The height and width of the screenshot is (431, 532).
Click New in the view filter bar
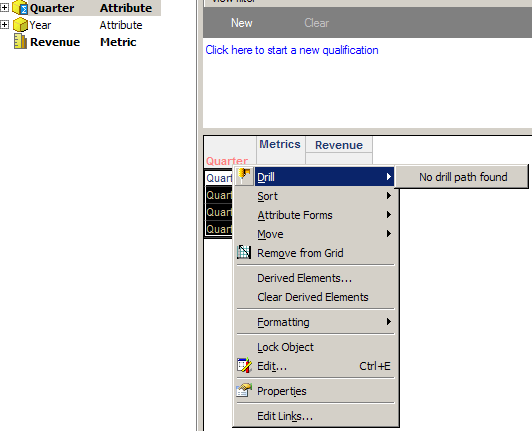[242, 23]
